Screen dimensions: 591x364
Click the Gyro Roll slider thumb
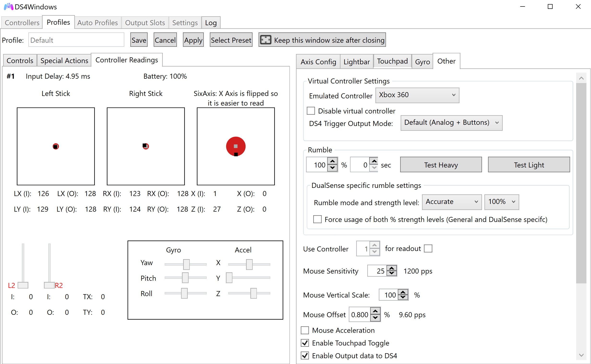point(184,293)
